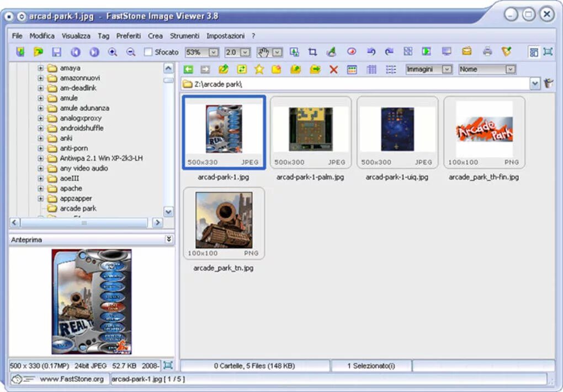
Task: Open the Nome sort dropdown
Action: (x=510, y=69)
